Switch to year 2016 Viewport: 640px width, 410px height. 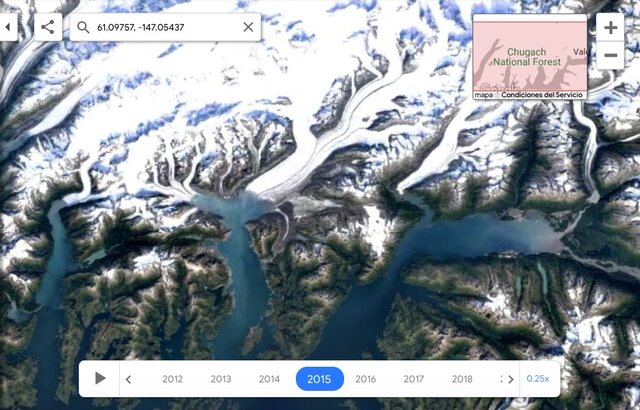366,379
